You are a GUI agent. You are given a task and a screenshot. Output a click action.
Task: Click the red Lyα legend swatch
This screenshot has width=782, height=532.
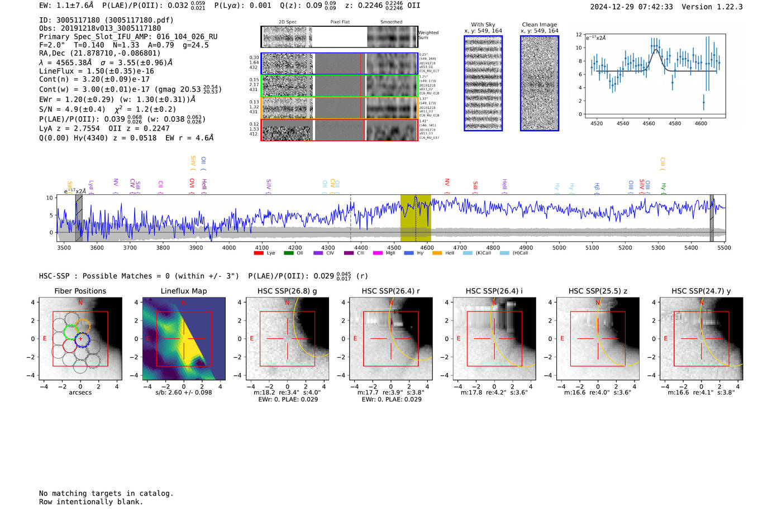pyautogui.click(x=259, y=253)
